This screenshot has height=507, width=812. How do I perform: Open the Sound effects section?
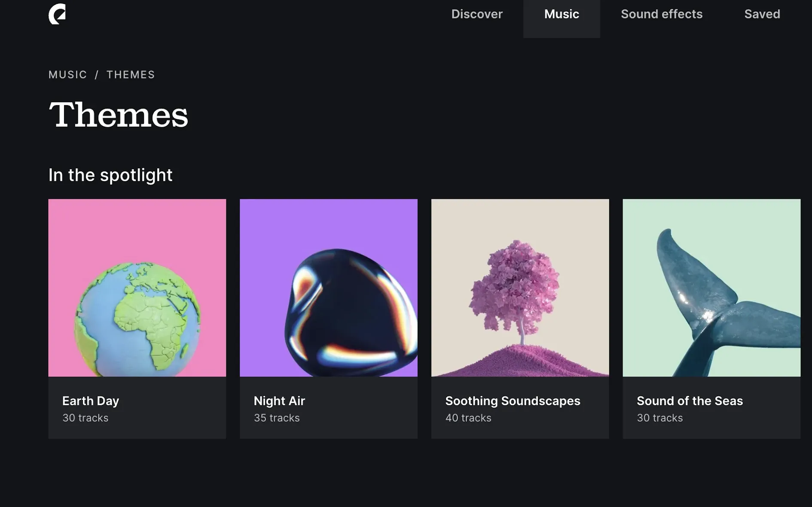point(662,14)
